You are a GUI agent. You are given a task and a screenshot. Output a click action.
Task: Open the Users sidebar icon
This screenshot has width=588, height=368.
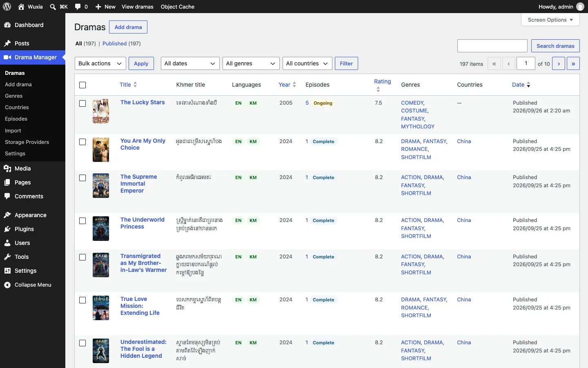(7, 243)
